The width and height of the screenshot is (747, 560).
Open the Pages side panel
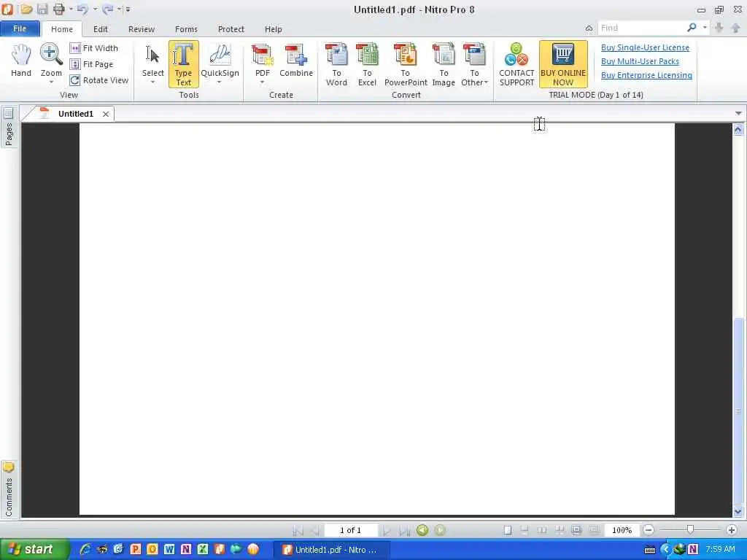coord(9,127)
